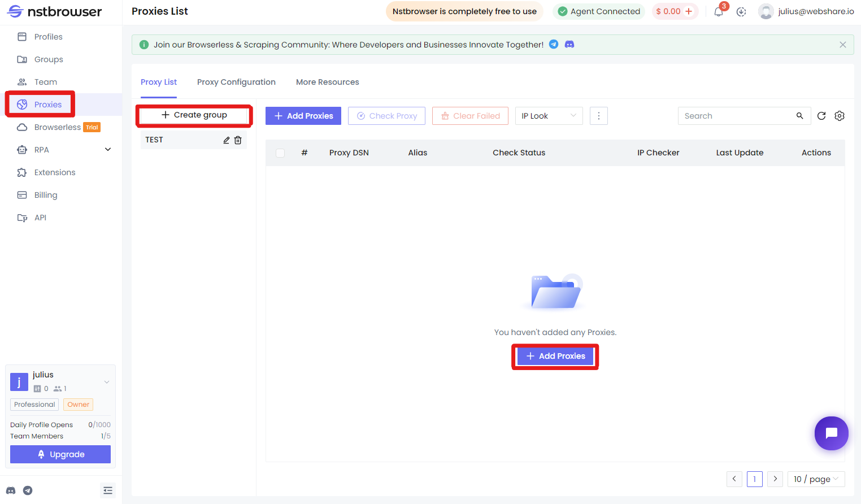Open Telegram icon at sidebar bottom
861x504 pixels.
pos(28,490)
